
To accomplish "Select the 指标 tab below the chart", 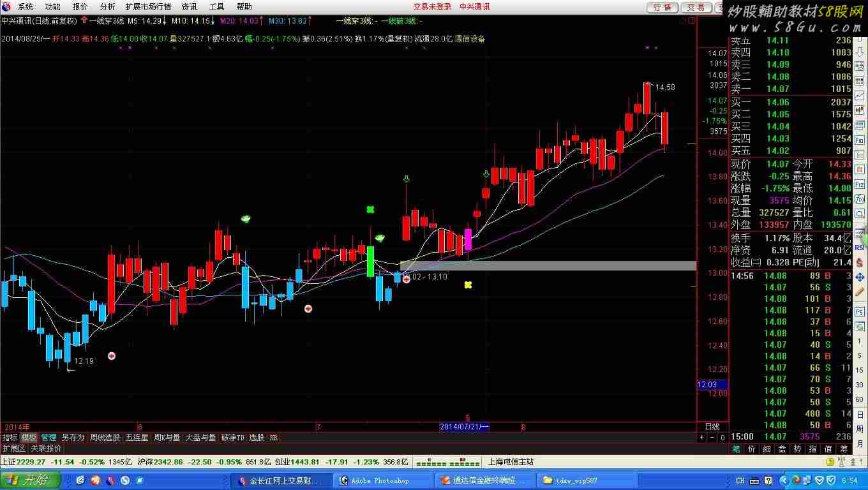I will tap(10, 438).
